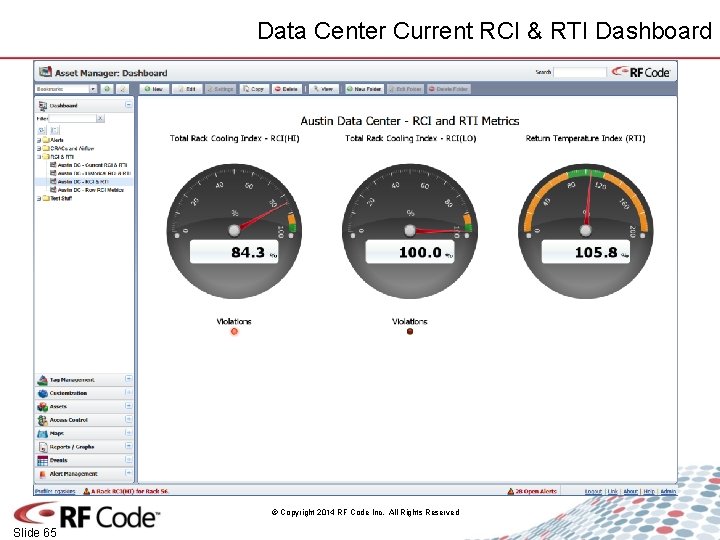
Task: Click the Copy toolbar button
Action: 254,89
